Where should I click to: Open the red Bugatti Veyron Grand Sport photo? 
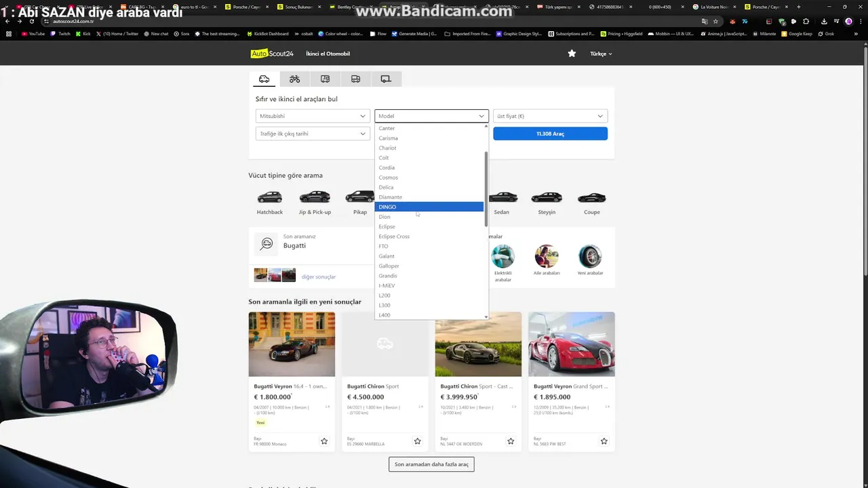coord(572,344)
